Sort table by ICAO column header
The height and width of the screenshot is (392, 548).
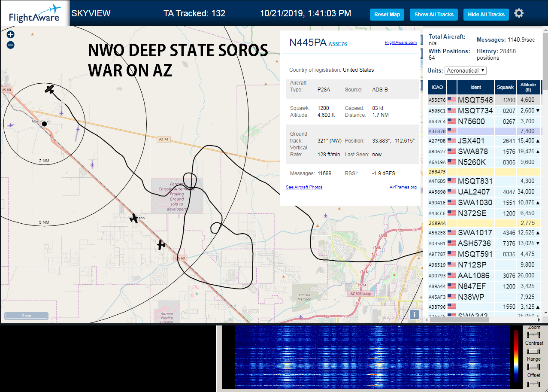[437, 87]
